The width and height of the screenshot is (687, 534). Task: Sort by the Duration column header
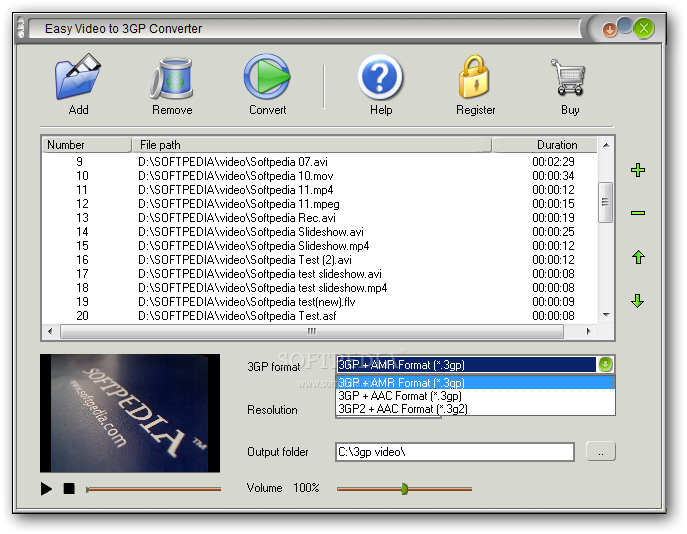[x=545, y=145]
